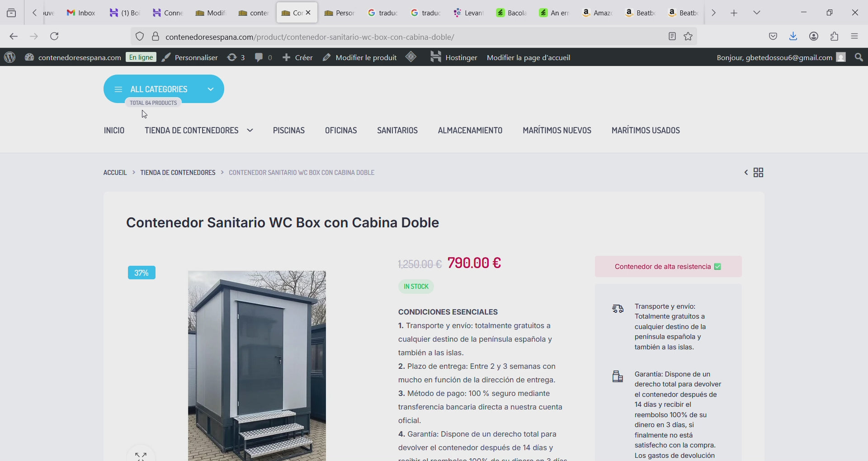The image size is (868, 461).
Task: Switch to the Gmail Inbox tab
Action: pyautogui.click(x=81, y=13)
